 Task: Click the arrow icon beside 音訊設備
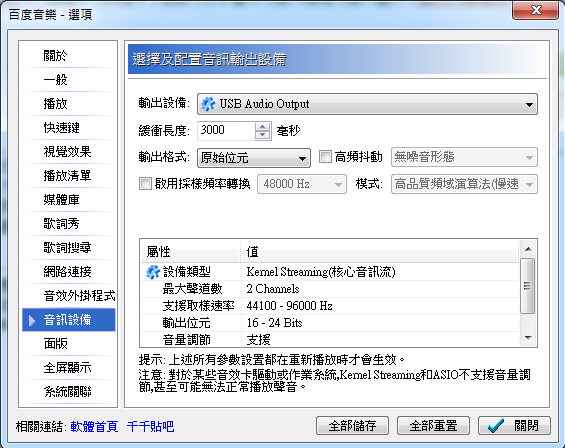click(32, 320)
